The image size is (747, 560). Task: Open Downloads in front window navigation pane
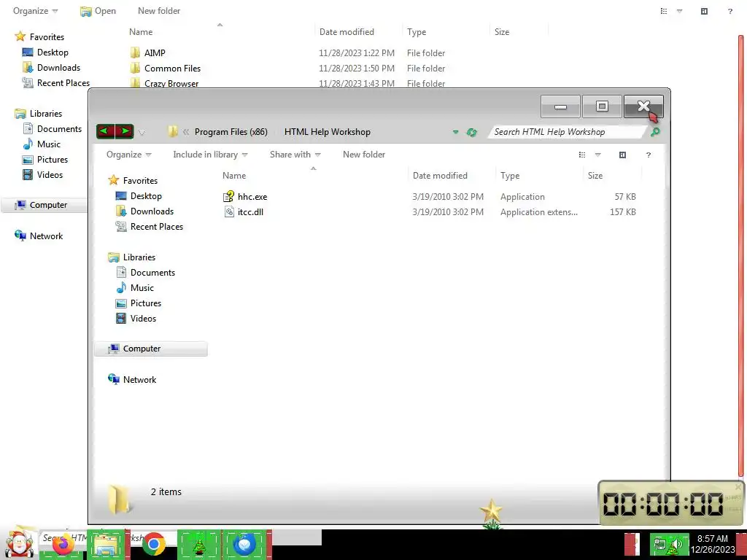(x=152, y=211)
